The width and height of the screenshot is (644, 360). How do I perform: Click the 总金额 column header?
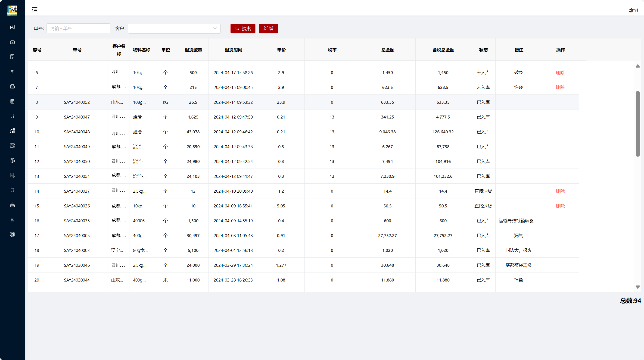point(388,50)
